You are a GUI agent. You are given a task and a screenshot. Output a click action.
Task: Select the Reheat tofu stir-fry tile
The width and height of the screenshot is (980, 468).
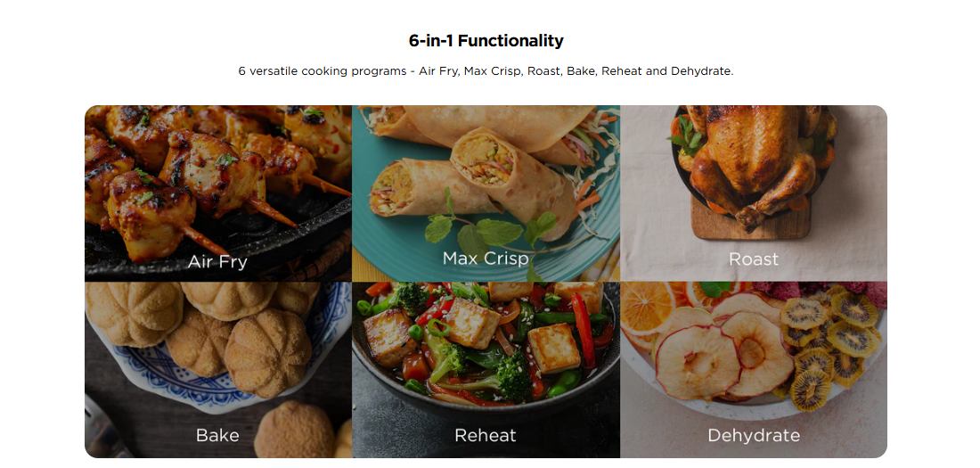[486, 370]
